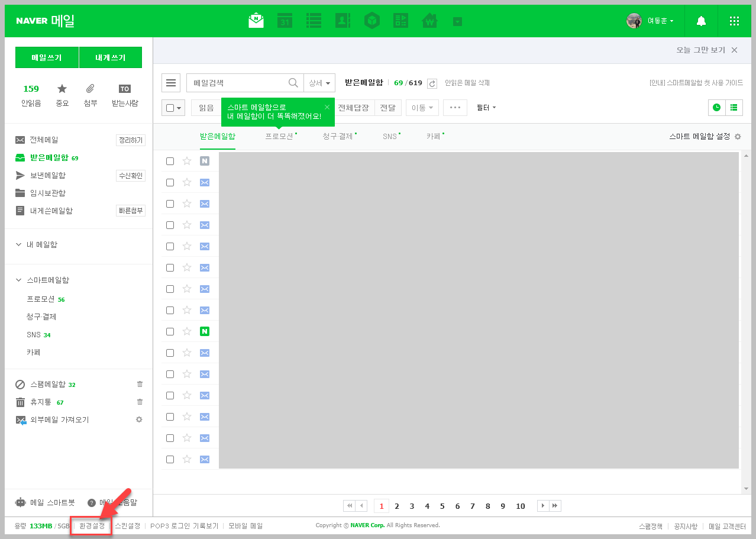This screenshot has width=756, height=539.
Task: Open the house-shaped account book icon
Action: point(429,21)
